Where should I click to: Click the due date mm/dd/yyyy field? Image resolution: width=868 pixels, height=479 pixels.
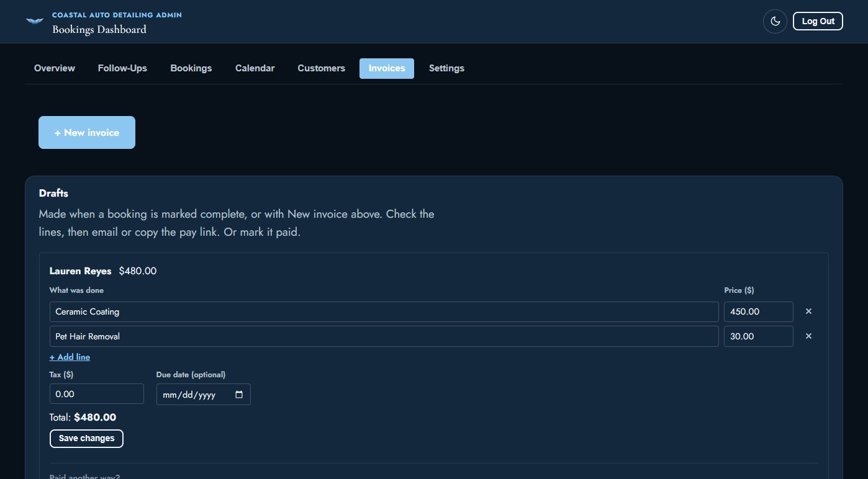[203, 395]
